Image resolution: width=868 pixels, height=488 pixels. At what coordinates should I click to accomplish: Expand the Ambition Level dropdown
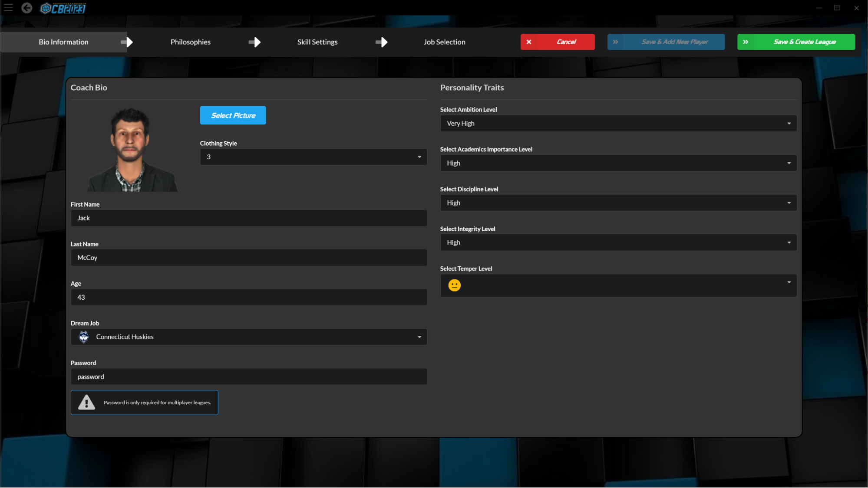[618, 124]
